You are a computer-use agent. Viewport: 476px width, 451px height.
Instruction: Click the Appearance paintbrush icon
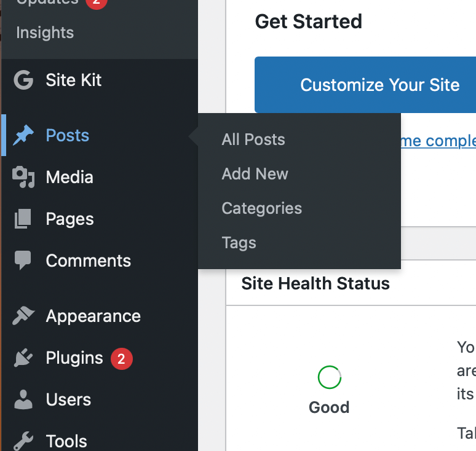click(x=23, y=316)
